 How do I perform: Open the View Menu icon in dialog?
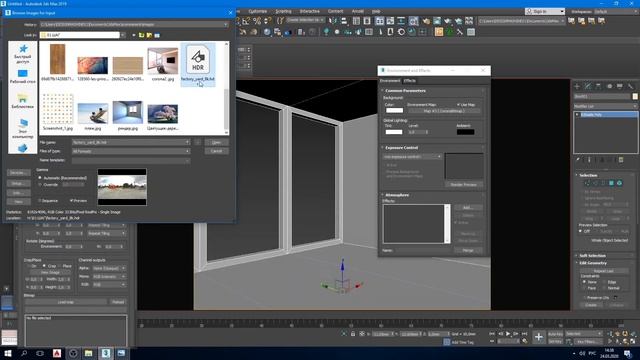tap(157, 35)
